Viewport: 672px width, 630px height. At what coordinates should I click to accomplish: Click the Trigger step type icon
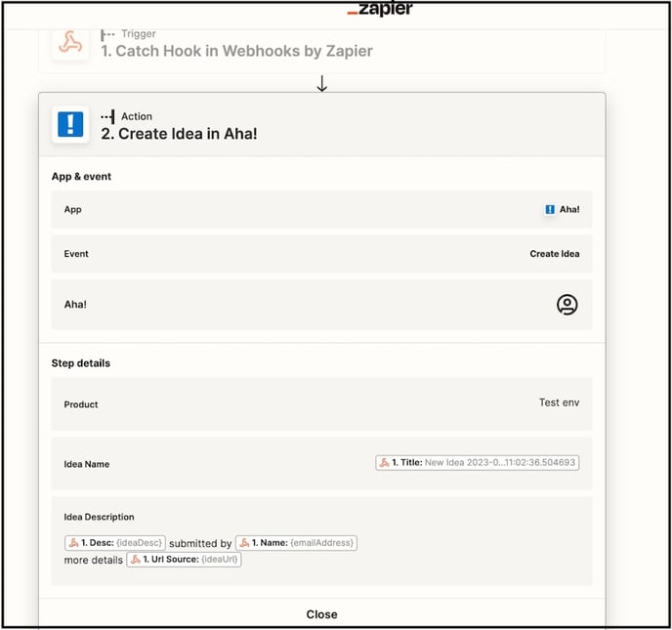(107, 34)
